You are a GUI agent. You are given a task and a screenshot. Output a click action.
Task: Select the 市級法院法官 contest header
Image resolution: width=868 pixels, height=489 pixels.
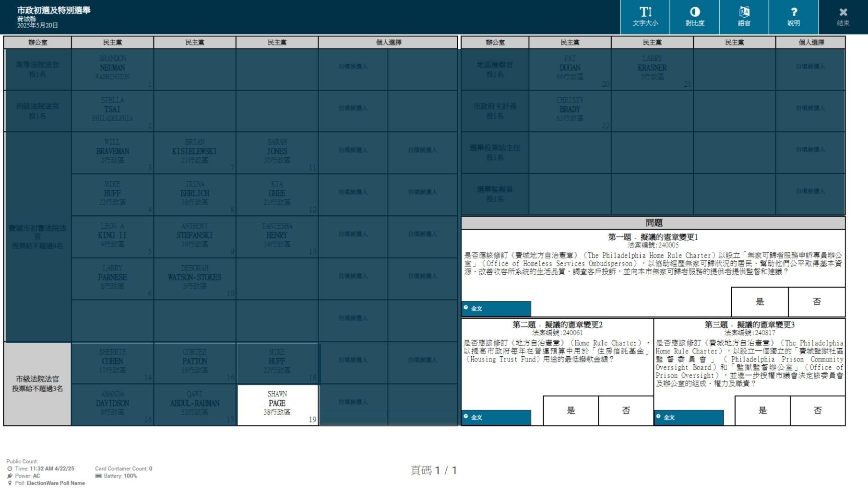[37, 384]
